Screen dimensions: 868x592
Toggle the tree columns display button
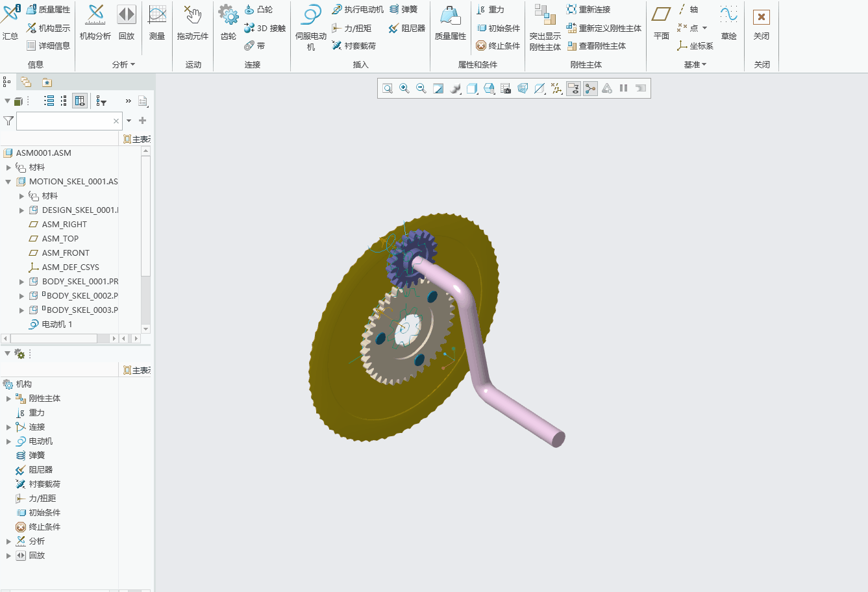tap(80, 101)
